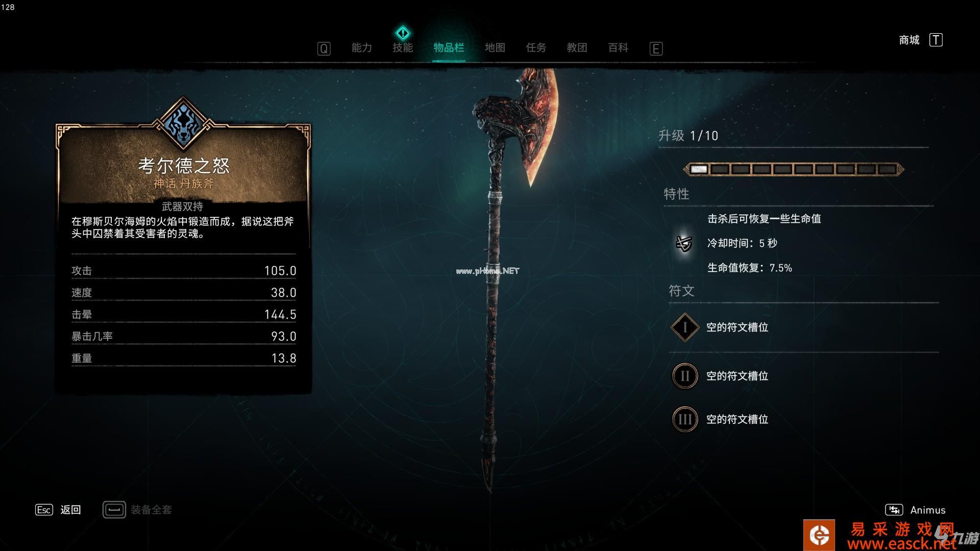Click the heal-on-kill perk icon

(684, 244)
